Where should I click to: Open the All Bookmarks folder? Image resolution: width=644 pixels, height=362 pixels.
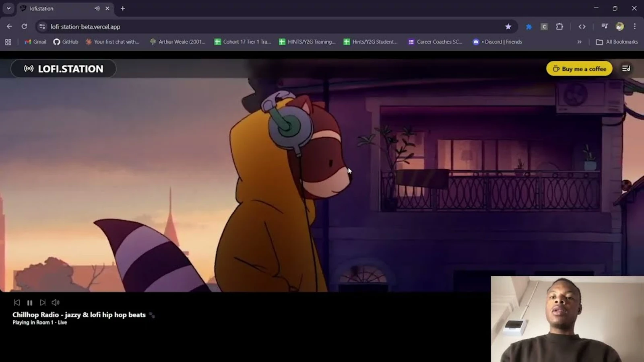click(617, 42)
